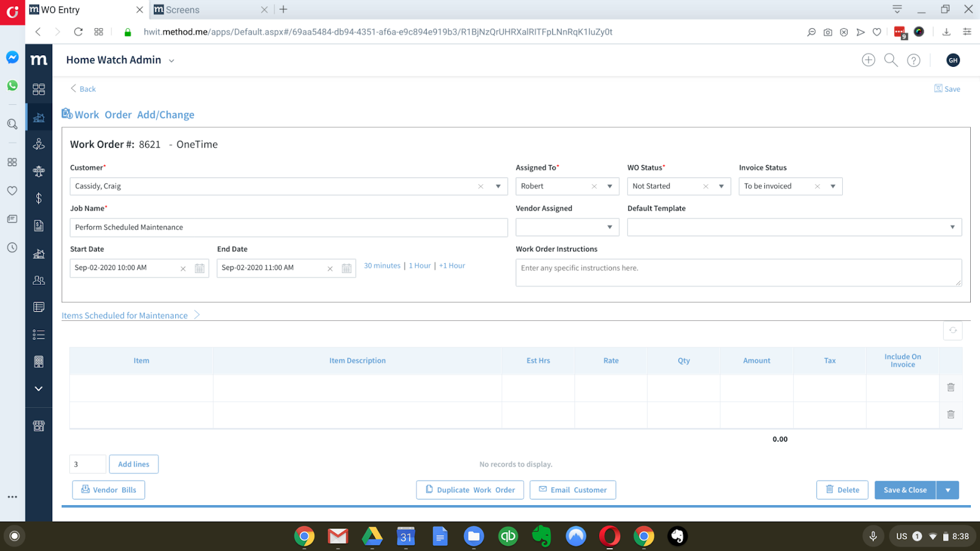
Task: Click Work Order Instructions text area
Action: point(739,272)
